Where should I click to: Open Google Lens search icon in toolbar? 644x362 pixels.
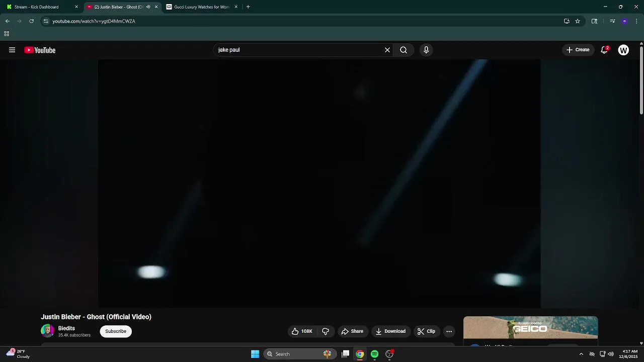pos(594,21)
